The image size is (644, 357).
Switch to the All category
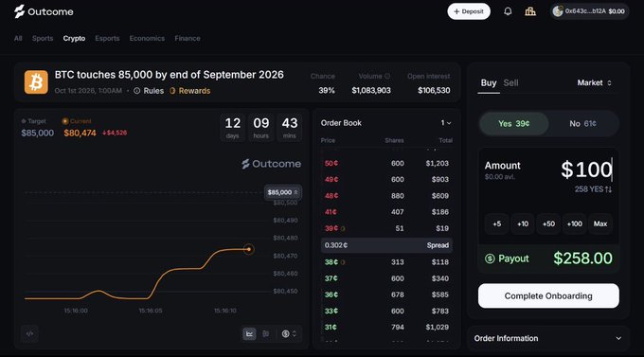click(x=18, y=38)
